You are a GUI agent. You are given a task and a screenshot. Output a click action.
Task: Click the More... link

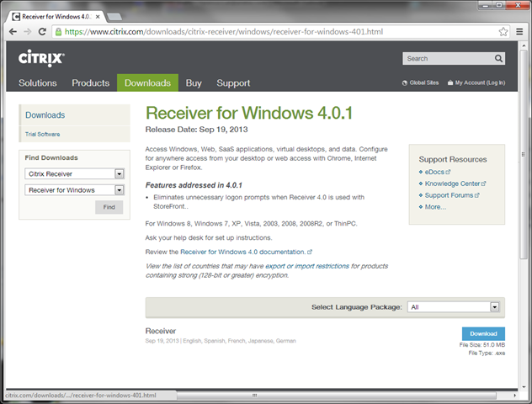click(x=436, y=207)
